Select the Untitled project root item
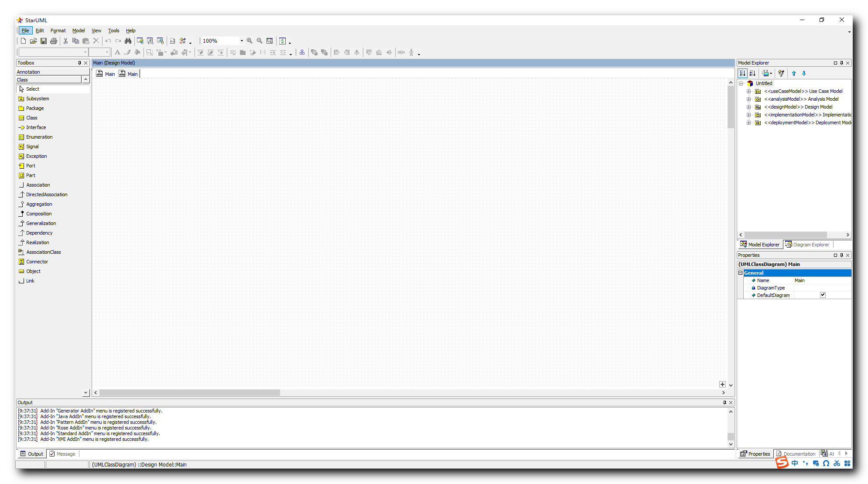This screenshot has height=484, width=868. pyautogui.click(x=764, y=83)
